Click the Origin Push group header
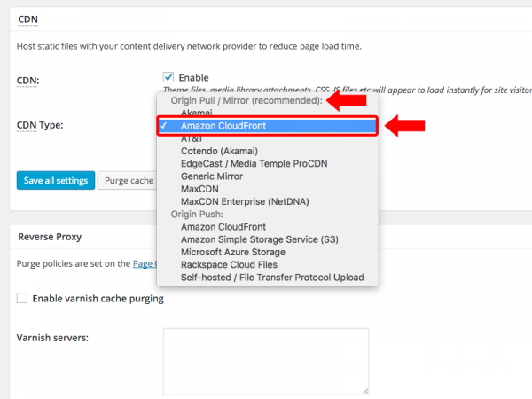Viewport: 532px width, 399px height. tap(197, 214)
